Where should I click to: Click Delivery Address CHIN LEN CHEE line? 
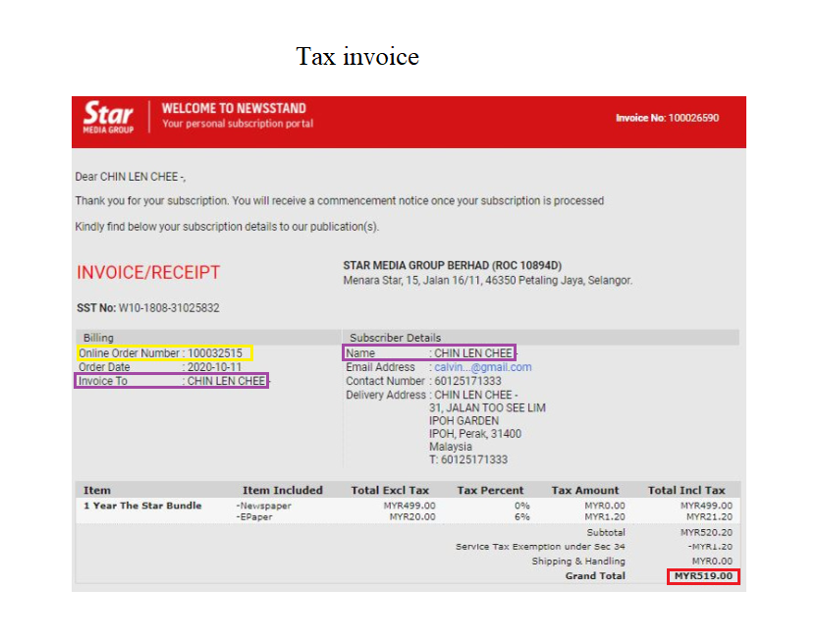432,396
